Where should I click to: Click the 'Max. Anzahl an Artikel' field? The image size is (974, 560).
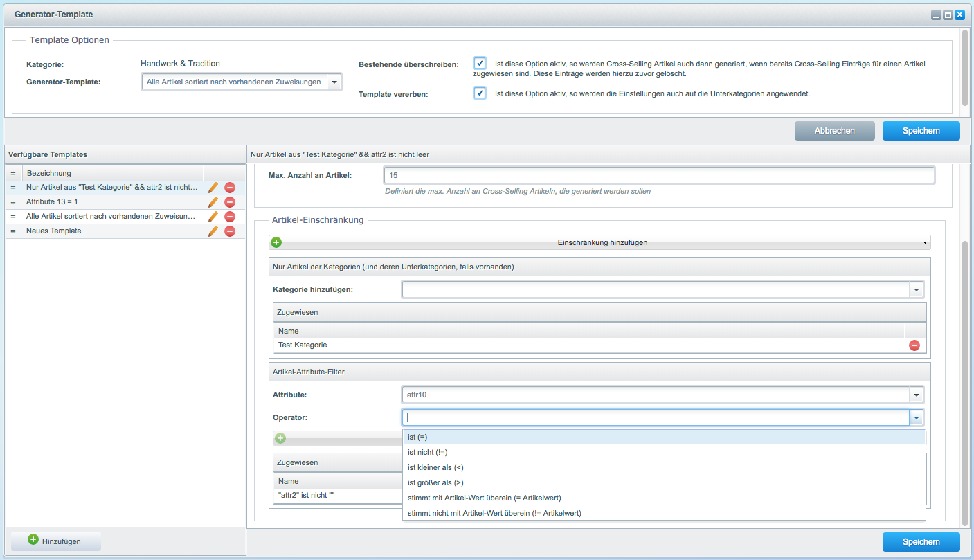coord(659,176)
